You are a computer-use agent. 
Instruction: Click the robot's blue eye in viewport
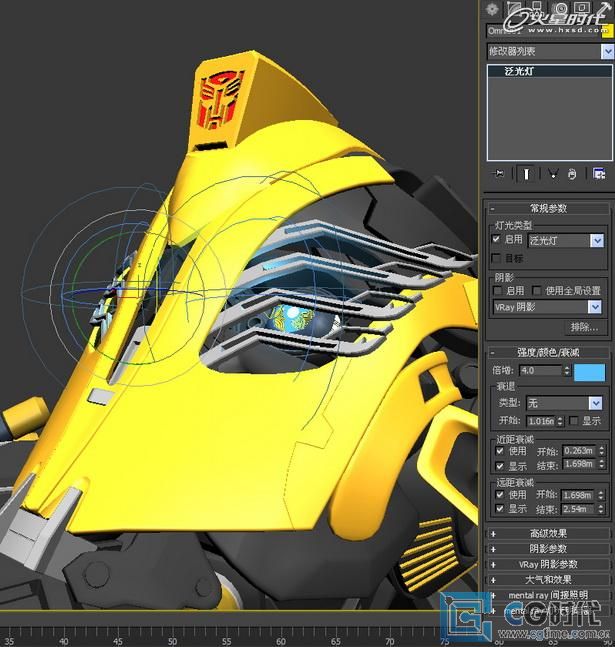(295, 318)
